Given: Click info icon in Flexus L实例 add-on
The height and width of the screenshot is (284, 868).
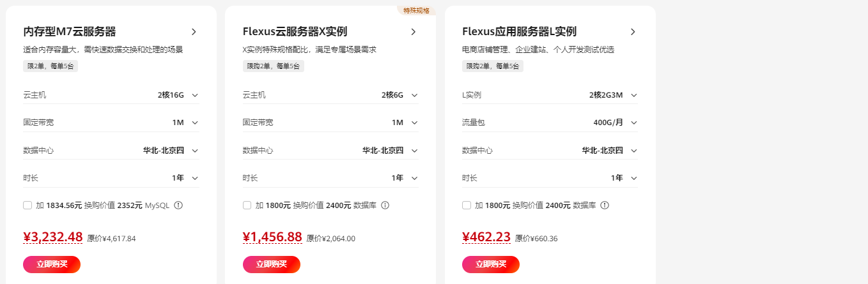Looking at the screenshot, I should [605, 206].
